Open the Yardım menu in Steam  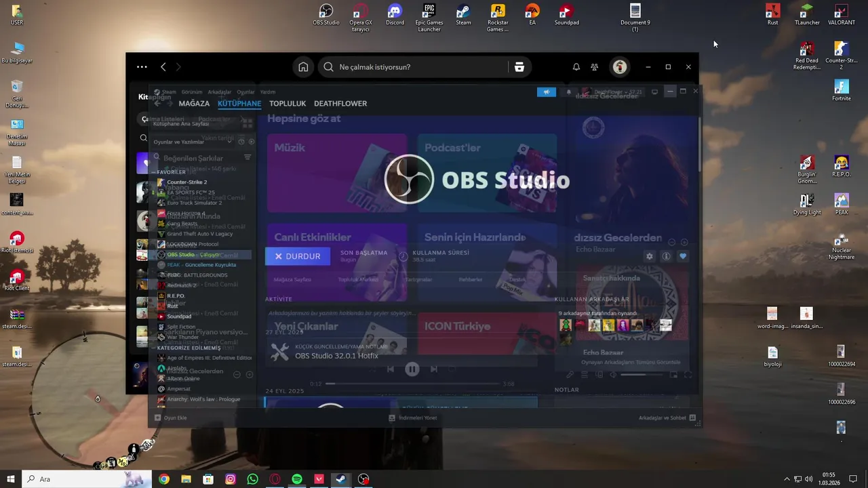(x=268, y=92)
